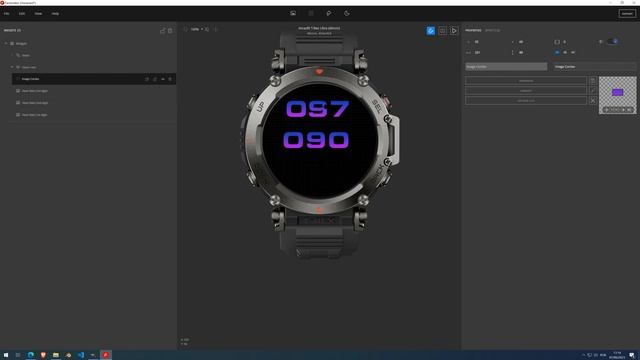Image resolution: width=640 pixels, height=360 pixels.
Task: Select the blue highlighted alignment option
Action: [x=557, y=52]
